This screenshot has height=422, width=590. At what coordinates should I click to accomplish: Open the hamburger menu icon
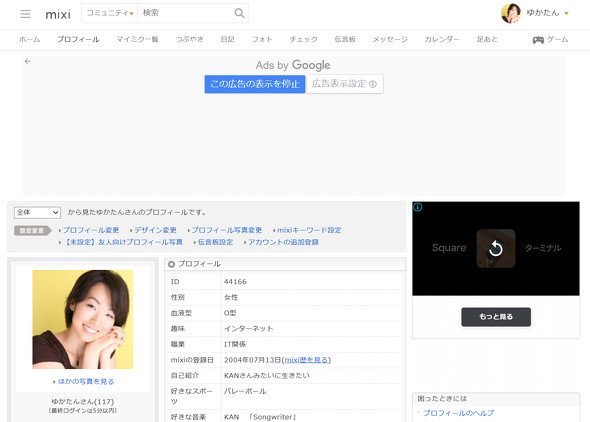point(26,14)
